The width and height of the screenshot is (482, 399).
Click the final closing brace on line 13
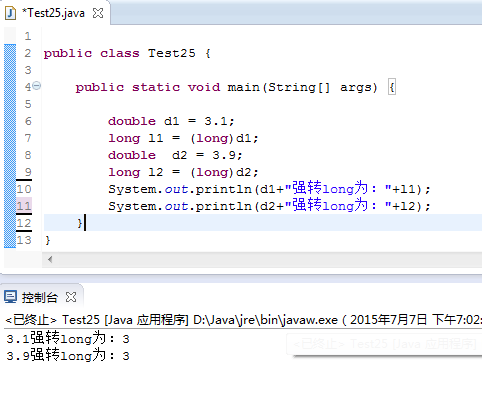point(47,240)
